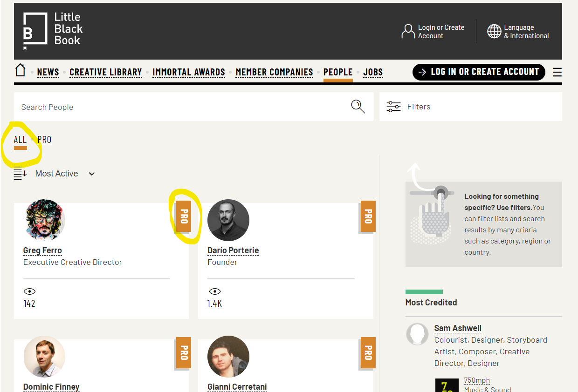Go to IMMORTAL AWARDS section
This screenshot has width=578, height=392.
189,72
